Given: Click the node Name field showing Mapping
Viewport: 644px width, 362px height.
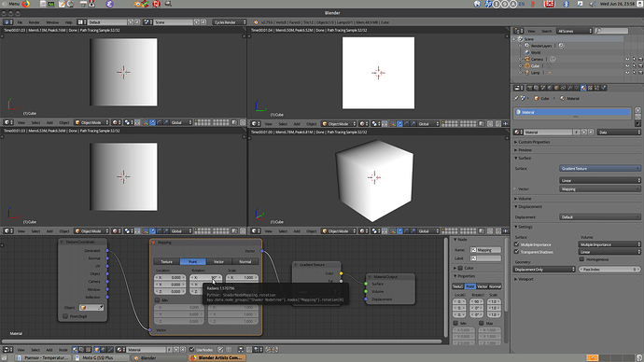Looking at the screenshot, I should point(486,249).
